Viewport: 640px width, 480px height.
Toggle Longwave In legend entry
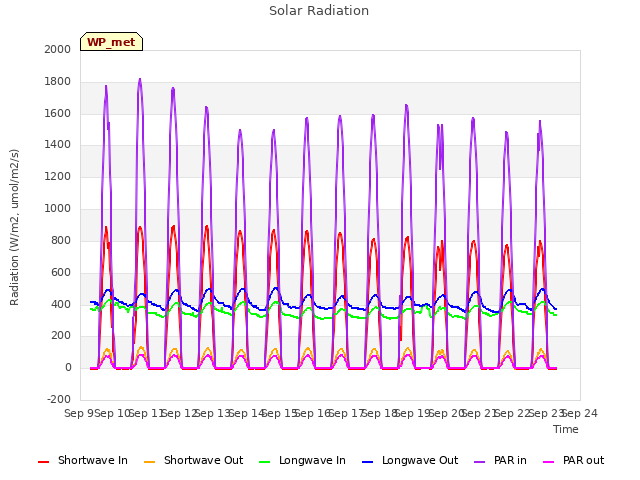(x=302, y=460)
